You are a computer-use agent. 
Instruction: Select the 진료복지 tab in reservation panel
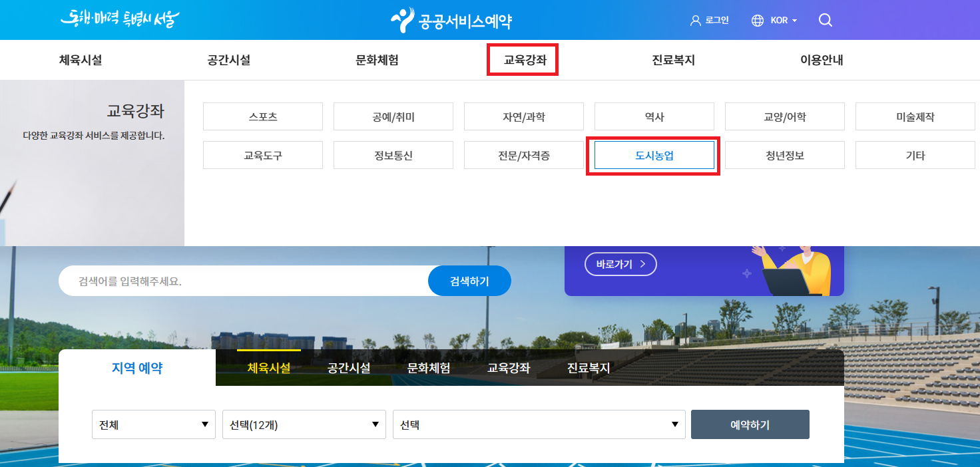click(x=589, y=367)
